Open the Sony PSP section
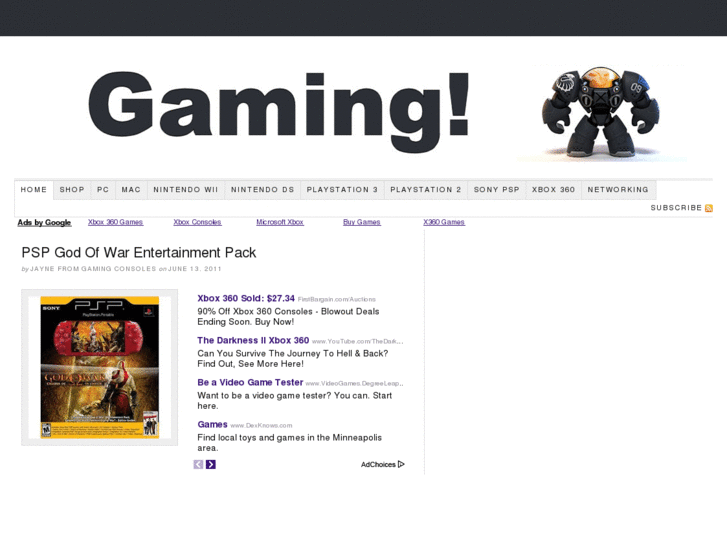 pyautogui.click(x=497, y=190)
